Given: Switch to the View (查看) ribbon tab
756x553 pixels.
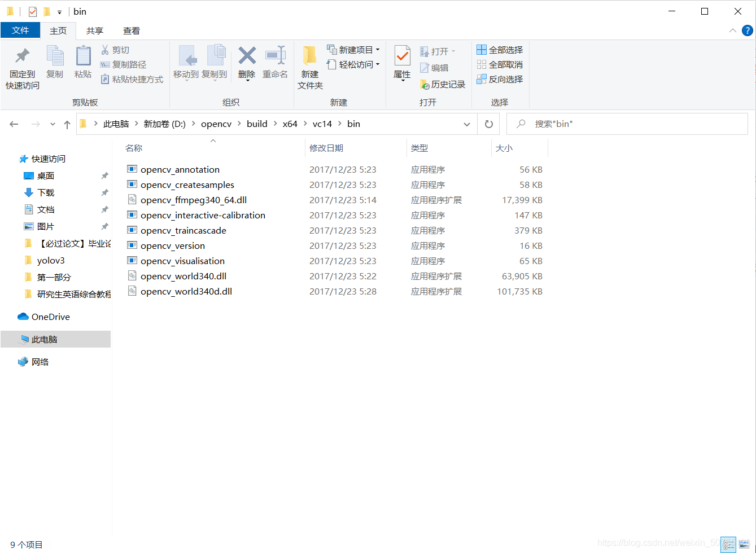Looking at the screenshot, I should [132, 31].
